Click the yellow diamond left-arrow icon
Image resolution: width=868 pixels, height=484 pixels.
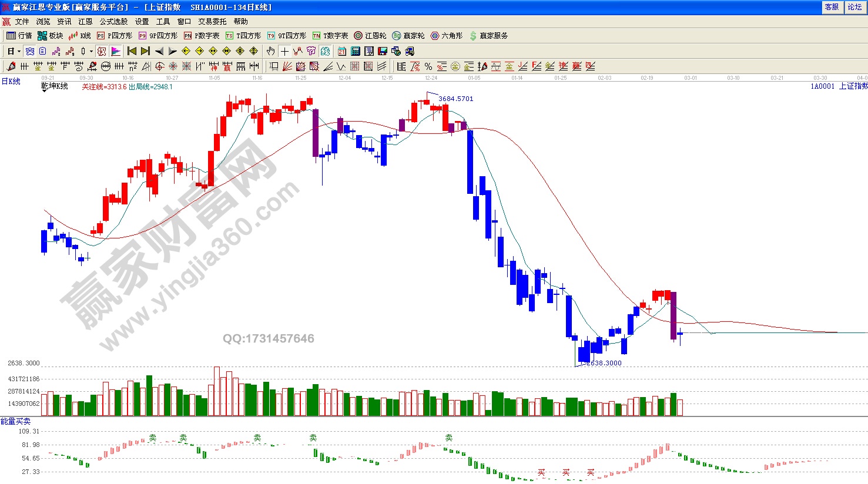pyautogui.click(x=186, y=51)
